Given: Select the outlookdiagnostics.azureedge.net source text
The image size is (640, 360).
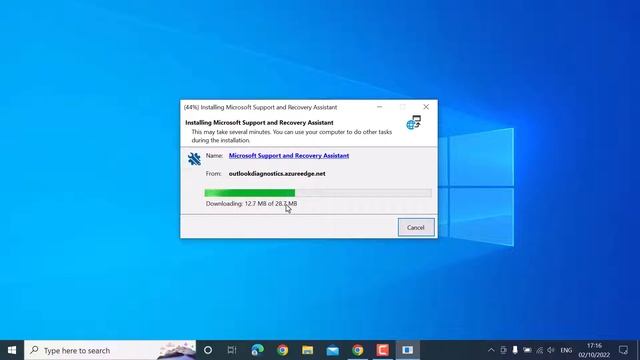Looking at the screenshot, I should 277,173.
